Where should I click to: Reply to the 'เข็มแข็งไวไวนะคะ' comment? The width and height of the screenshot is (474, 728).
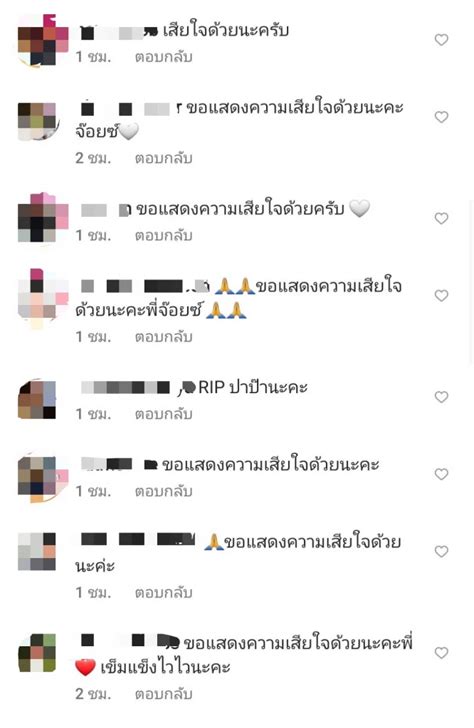tap(163, 694)
